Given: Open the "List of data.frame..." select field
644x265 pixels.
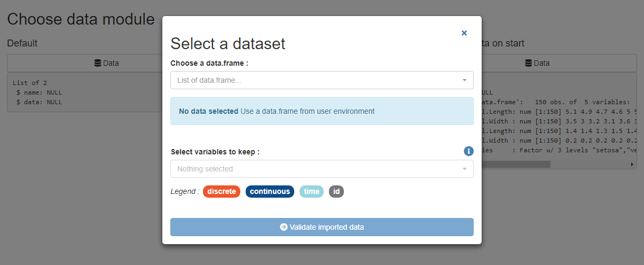Looking at the screenshot, I should tap(315, 80).
